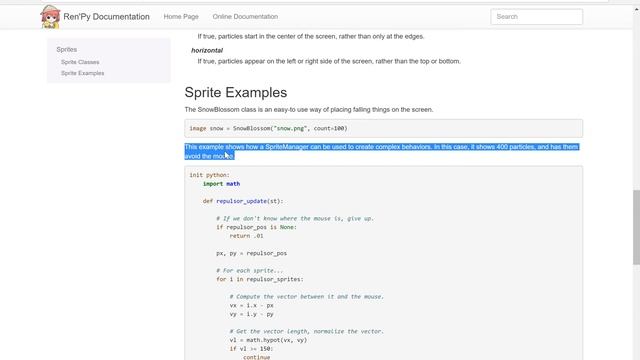Viewport: 640px width, 360px height.
Task: Click the Ren'Py mascot logo icon
Action: click(x=50, y=17)
